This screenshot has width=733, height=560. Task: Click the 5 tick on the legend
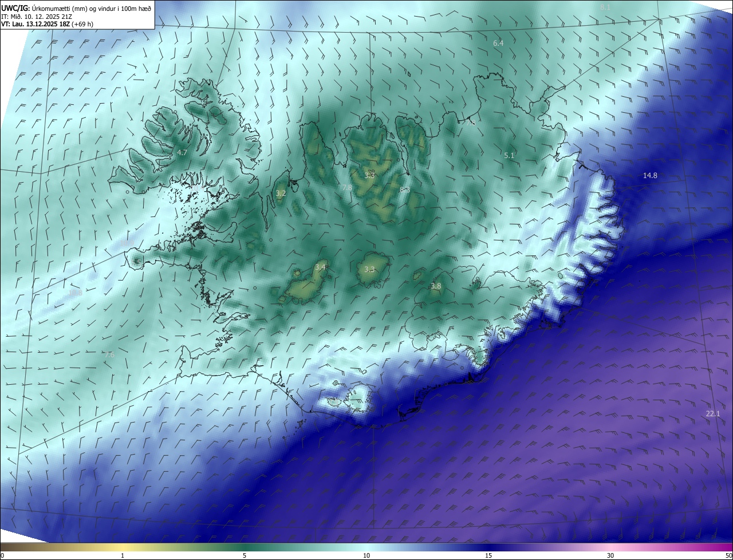[245, 555]
